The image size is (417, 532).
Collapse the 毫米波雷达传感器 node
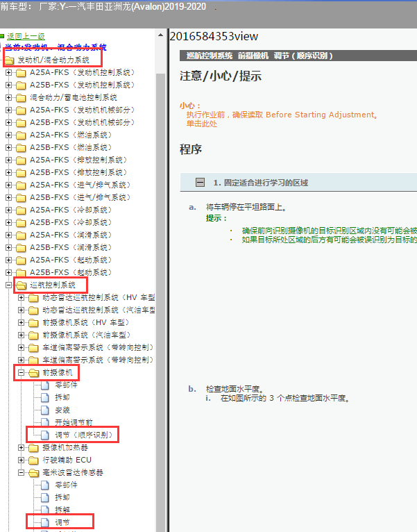22,473
